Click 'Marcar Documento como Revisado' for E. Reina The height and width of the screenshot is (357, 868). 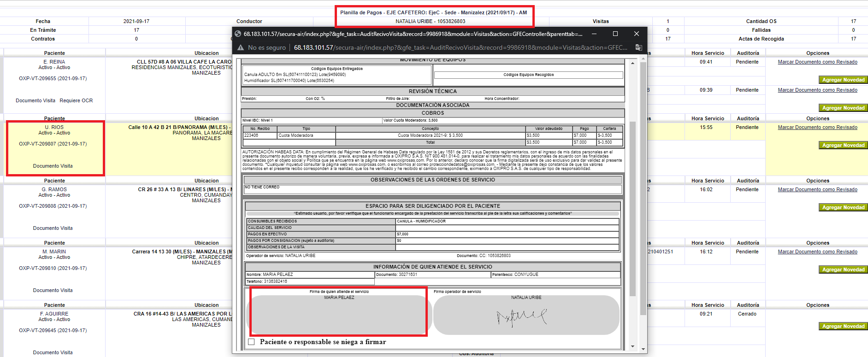coord(817,62)
